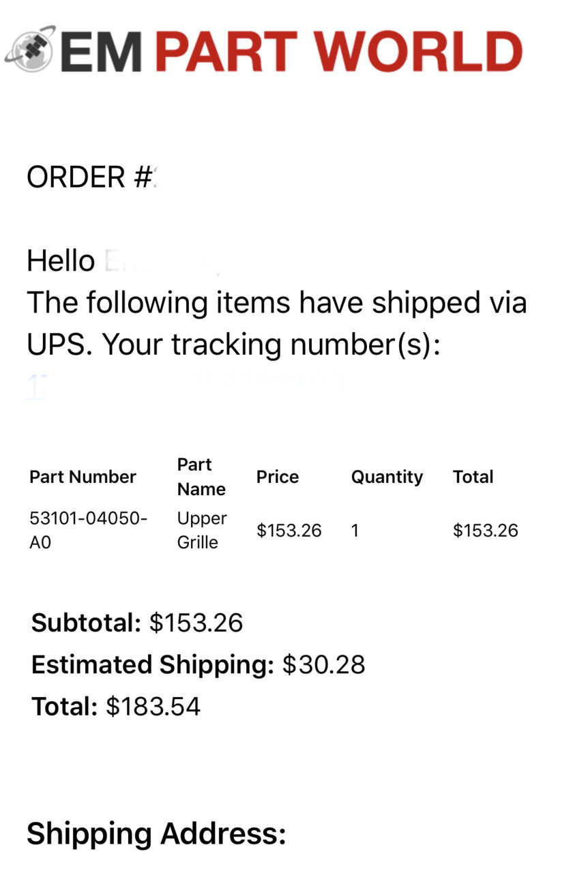Tap the Estimated Shipping: $30.28 line
Viewport: 588px width, 873px height.
point(199,664)
